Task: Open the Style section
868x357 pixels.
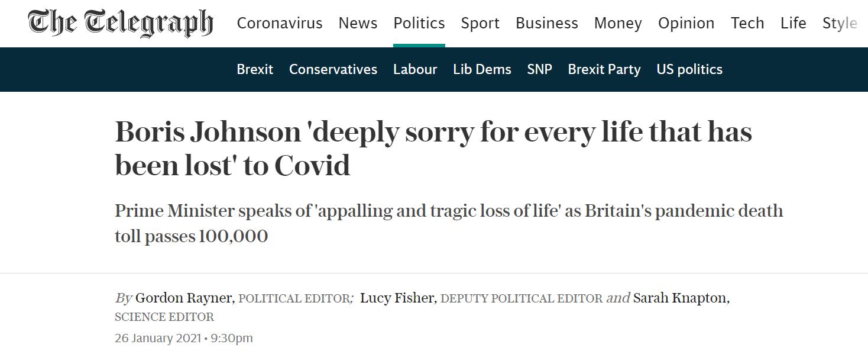Action: tap(840, 23)
